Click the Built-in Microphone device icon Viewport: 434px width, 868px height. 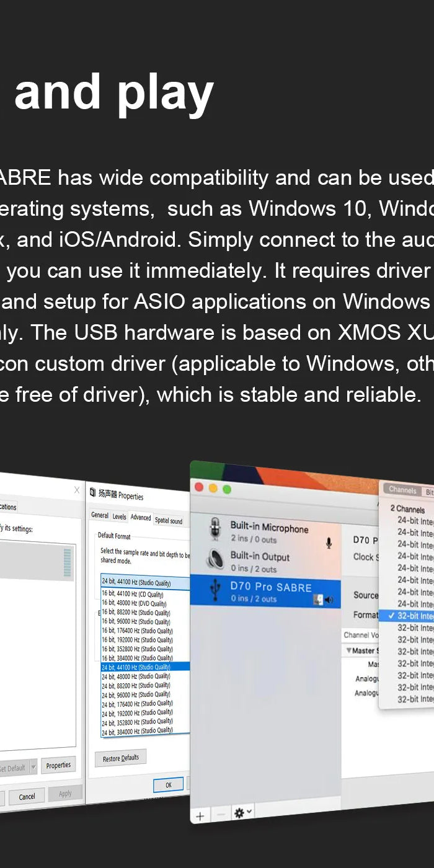[x=215, y=531]
